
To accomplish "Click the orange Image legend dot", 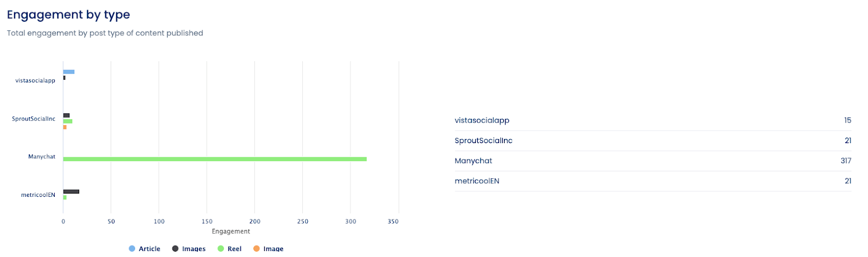I will click(x=257, y=249).
